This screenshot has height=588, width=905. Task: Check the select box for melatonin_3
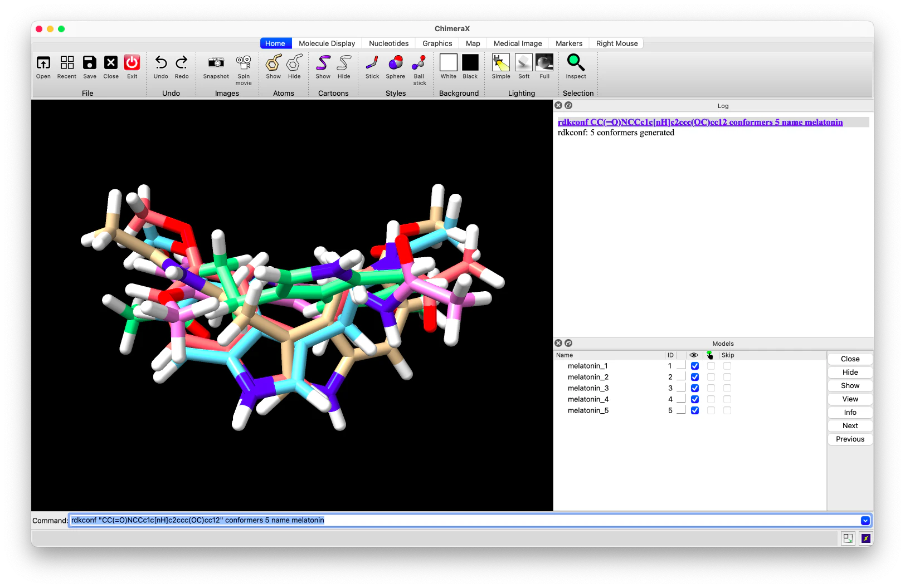711,388
